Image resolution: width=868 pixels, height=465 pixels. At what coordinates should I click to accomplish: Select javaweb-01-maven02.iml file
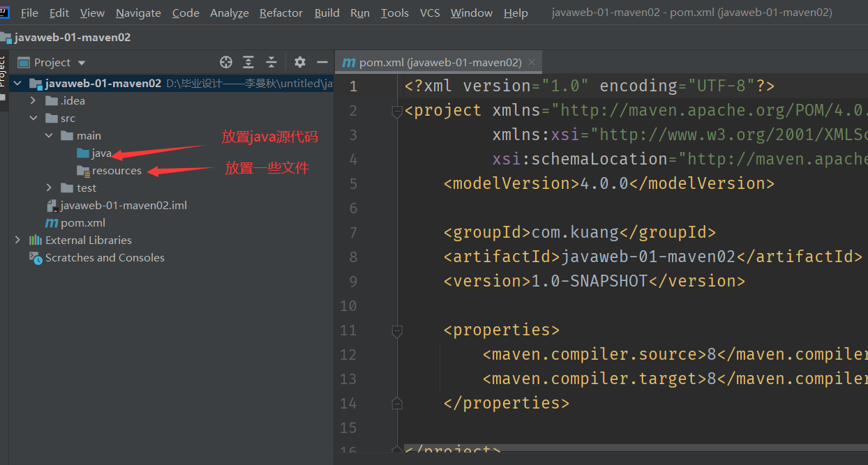pyautogui.click(x=124, y=206)
